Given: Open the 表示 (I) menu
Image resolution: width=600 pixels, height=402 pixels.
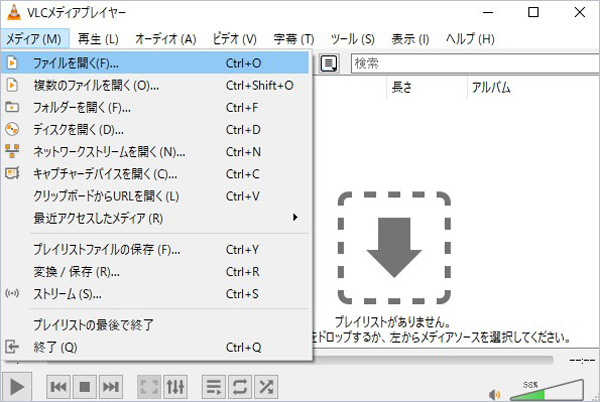Looking at the screenshot, I should 410,39.
